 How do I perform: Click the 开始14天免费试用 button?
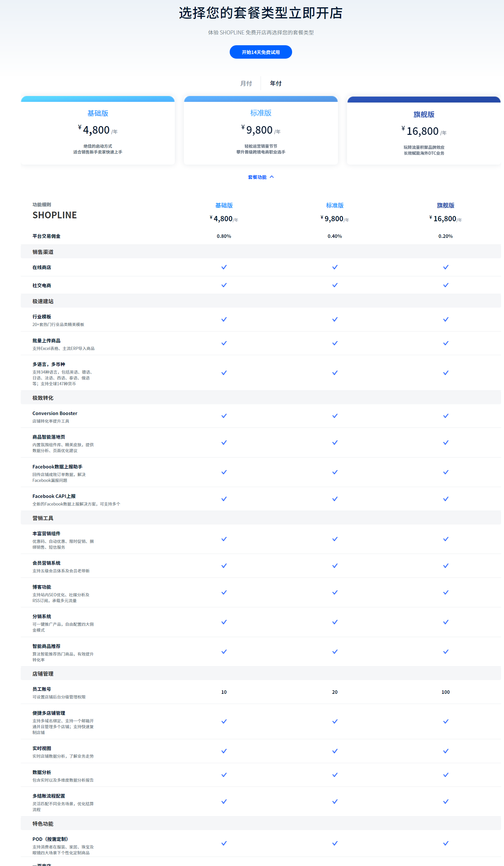click(x=260, y=52)
